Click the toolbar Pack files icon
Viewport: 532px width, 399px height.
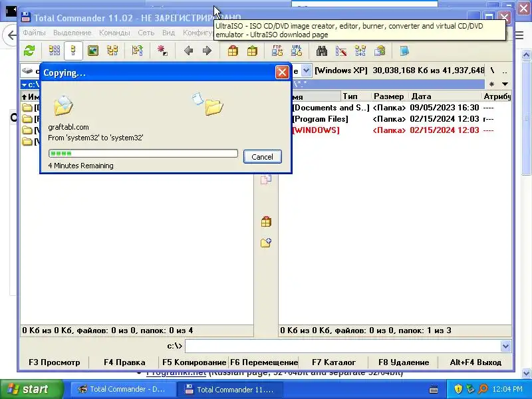tap(233, 51)
